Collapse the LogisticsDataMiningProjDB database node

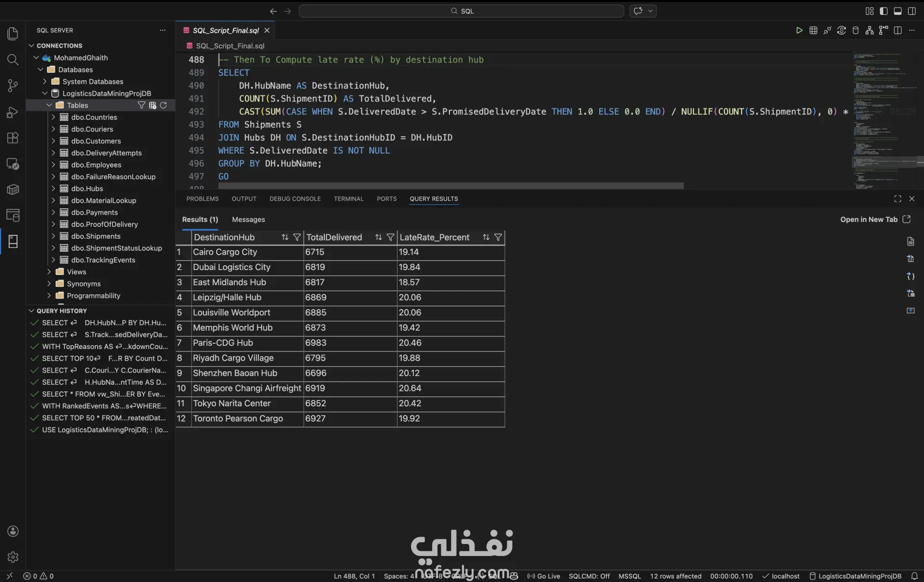[x=45, y=93]
